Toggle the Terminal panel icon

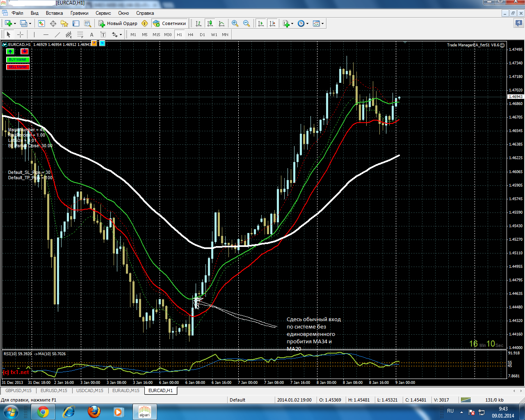[75, 23]
